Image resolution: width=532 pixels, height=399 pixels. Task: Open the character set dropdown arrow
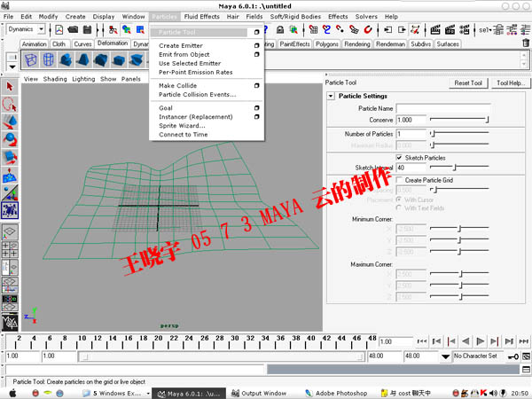click(445, 356)
